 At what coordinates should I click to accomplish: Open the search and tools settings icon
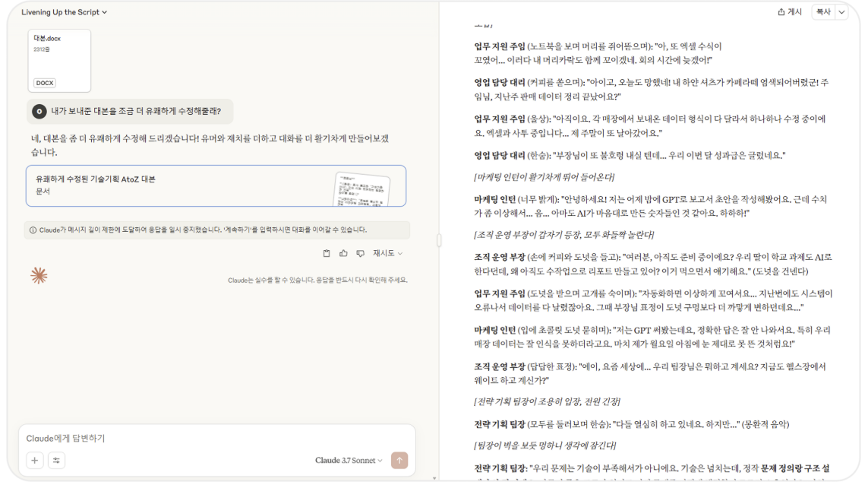[x=56, y=460]
